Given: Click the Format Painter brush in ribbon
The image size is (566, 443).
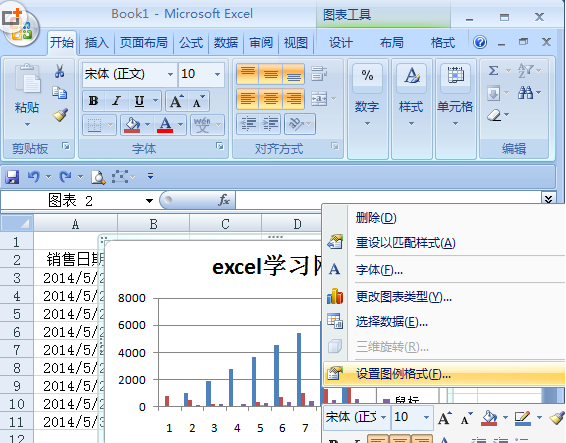Looking at the screenshot, I should (x=60, y=115).
